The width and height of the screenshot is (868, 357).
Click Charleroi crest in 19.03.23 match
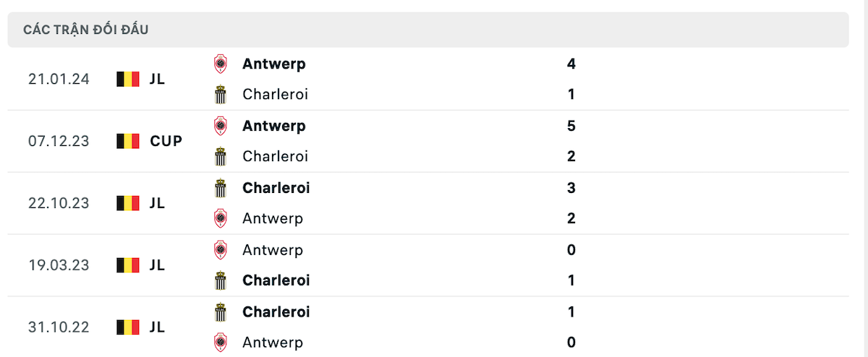[220, 280]
